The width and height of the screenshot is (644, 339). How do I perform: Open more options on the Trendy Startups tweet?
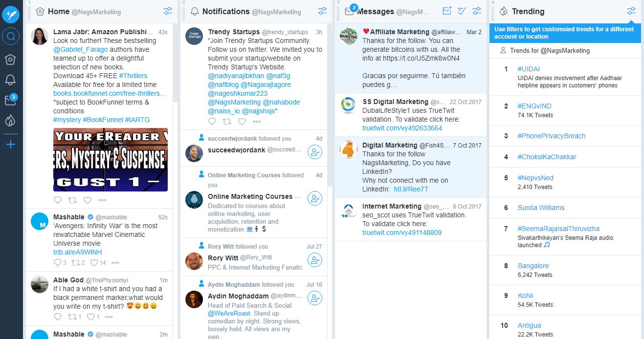point(257,122)
